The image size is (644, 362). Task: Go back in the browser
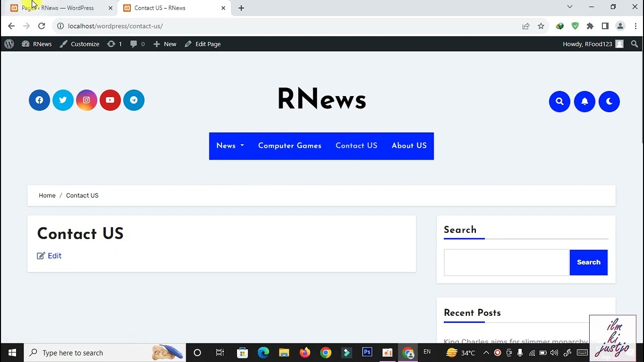11,26
